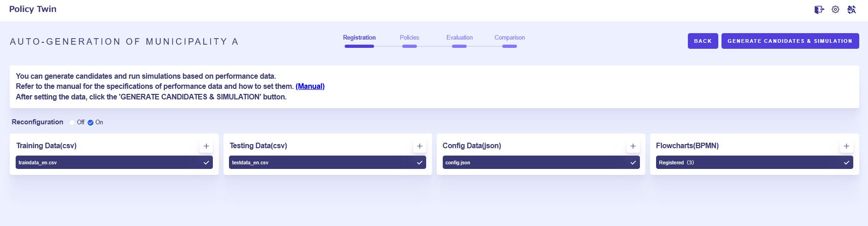Click the logout door icon
Screen dimensions: 868x226
coord(819,10)
